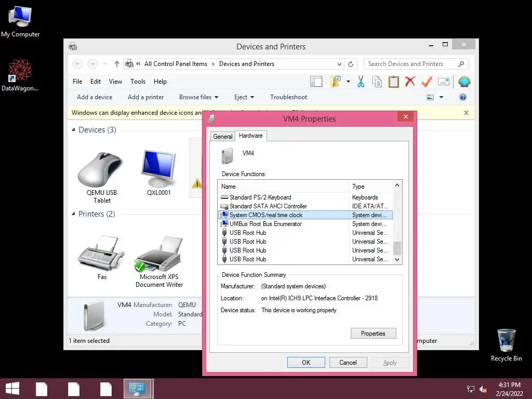Expand the address bar history dropdown
Image resolution: width=532 pixels, height=399 pixels.
[339, 64]
